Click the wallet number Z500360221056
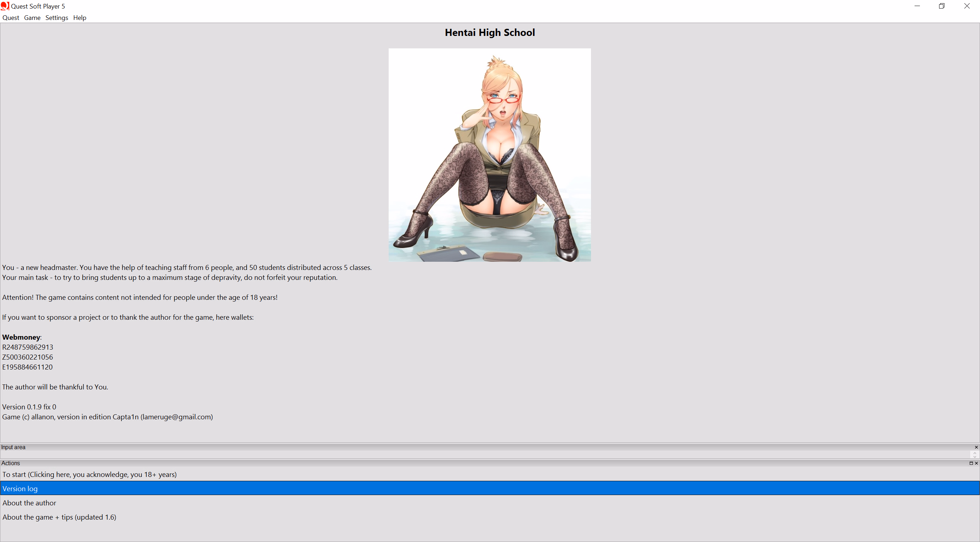The image size is (980, 542). 28,357
